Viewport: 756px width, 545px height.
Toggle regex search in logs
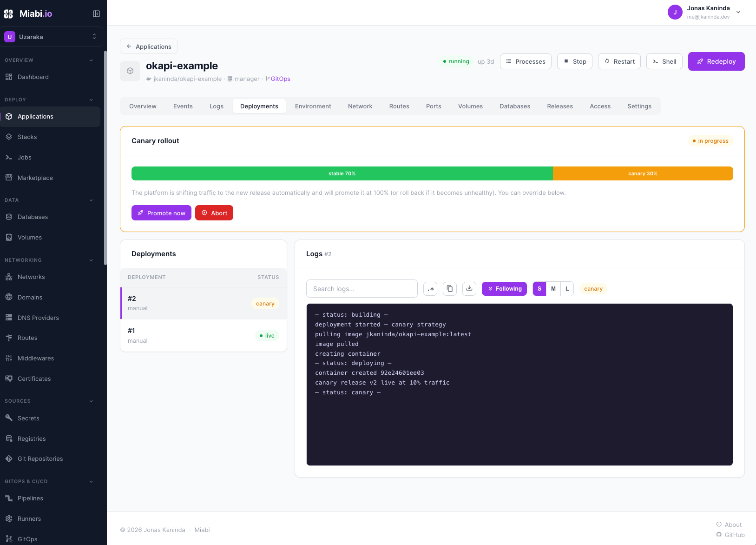coord(430,289)
